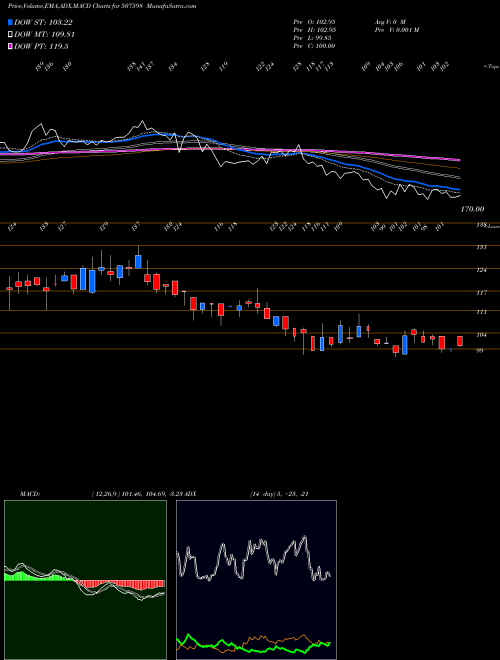Click the 'Pre O: 102.95' value
The width and height of the screenshot is (500, 660).
(x=314, y=21)
